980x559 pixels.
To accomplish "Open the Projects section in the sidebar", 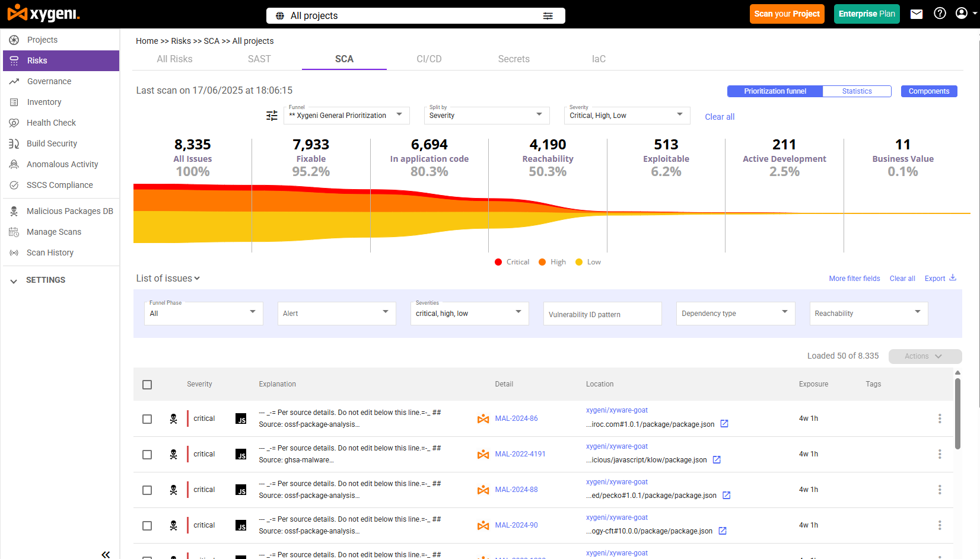I will 42,39.
